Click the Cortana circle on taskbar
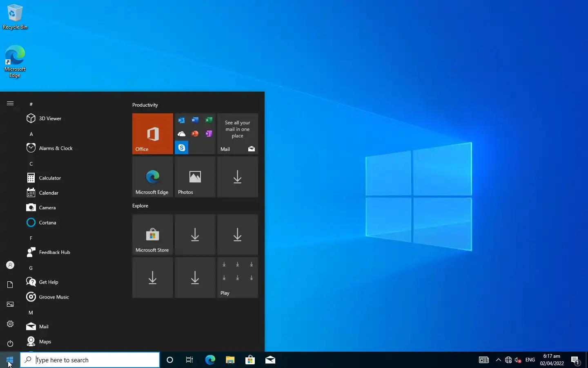 tap(170, 360)
